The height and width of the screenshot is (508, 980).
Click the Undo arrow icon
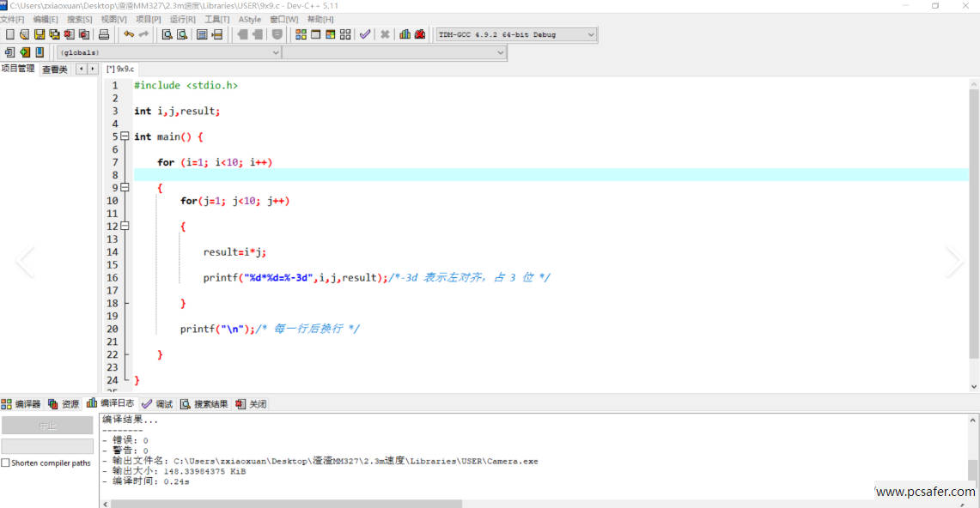(129, 34)
